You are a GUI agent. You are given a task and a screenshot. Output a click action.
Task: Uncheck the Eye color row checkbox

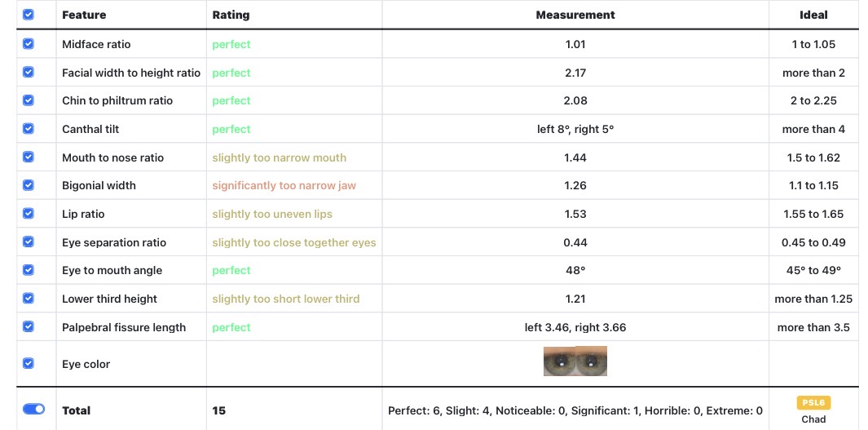[x=29, y=363]
